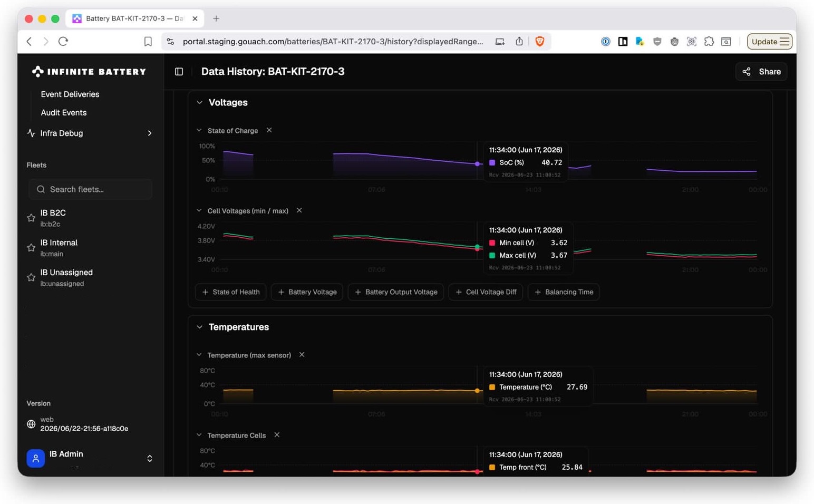Bookmark this page

click(148, 41)
